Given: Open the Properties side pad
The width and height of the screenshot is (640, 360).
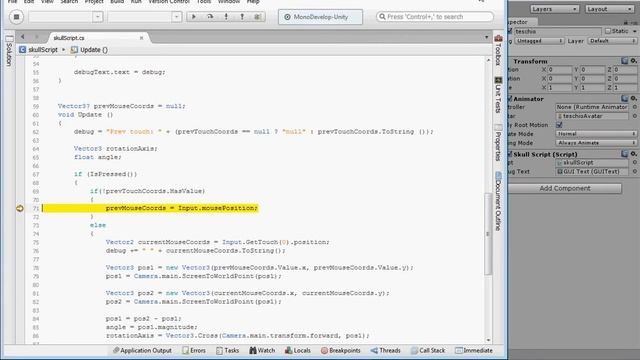Looking at the screenshot, I should pyautogui.click(x=498, y=142).
